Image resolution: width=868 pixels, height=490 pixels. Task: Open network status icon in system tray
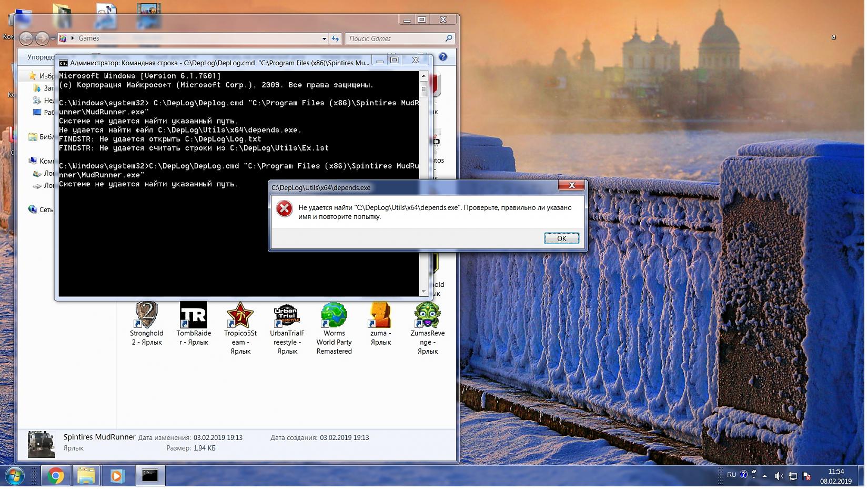coord(792,476)
